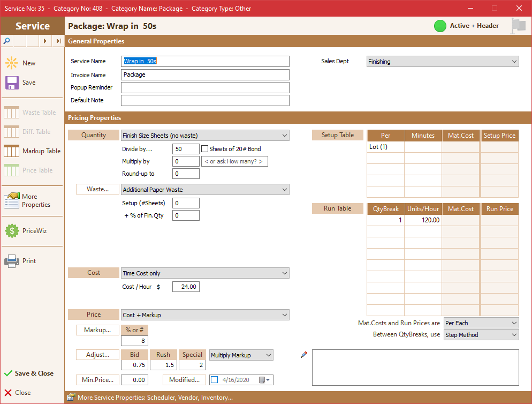532x404 pixels.
Task: Click the Invoice Name field
Action: coord(206,75)
